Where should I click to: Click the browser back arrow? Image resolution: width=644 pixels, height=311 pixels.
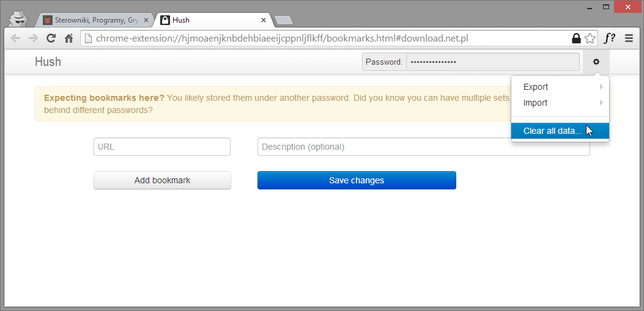[15, 38]
